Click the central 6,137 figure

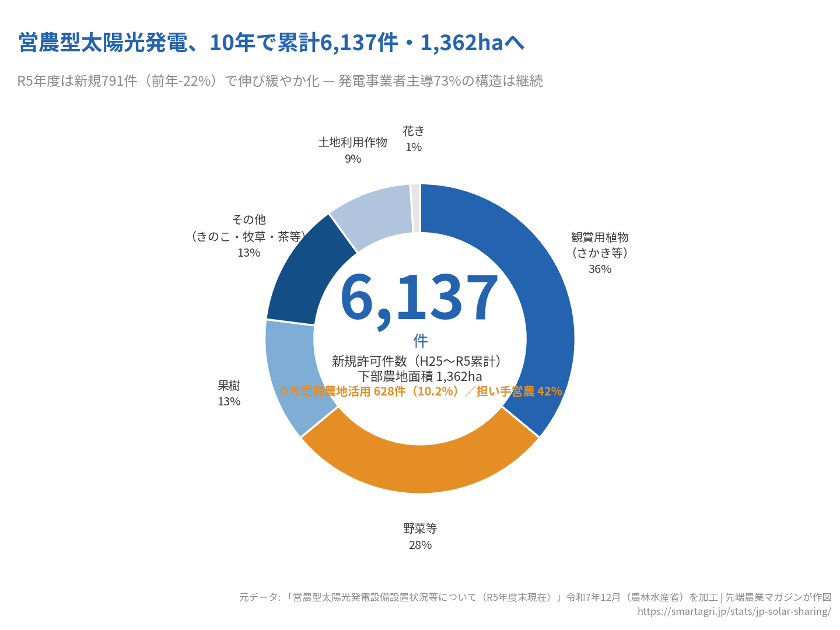tap(419, 297)
